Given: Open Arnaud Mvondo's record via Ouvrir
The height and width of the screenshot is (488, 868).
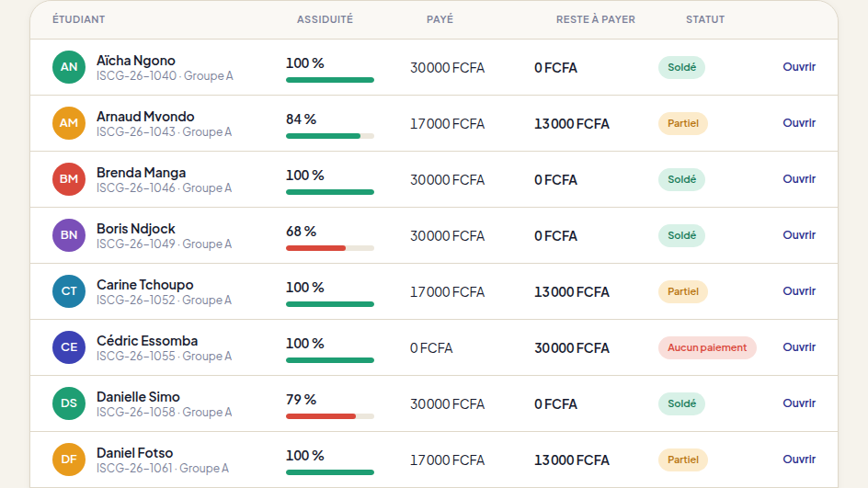Looking at the screenshot, I should [x=799, y=123].
